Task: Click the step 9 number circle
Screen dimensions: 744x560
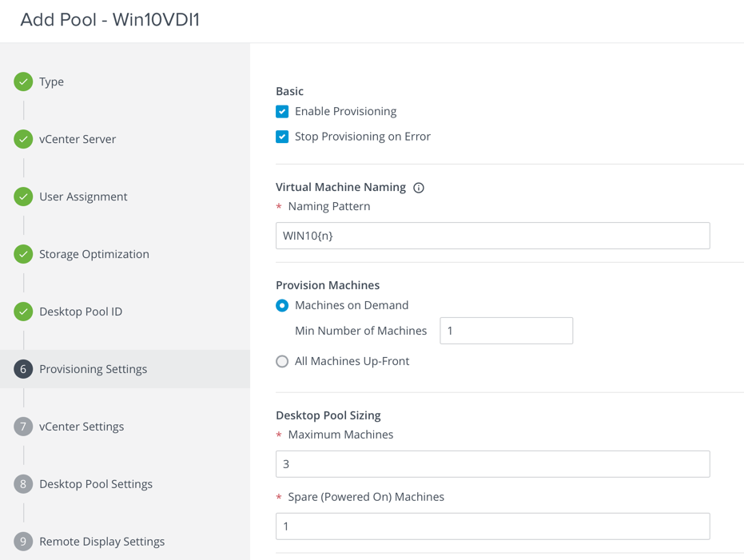Action: point(23,542)
